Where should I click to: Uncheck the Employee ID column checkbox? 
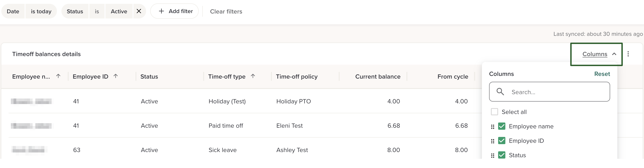[x=502, y=141]
